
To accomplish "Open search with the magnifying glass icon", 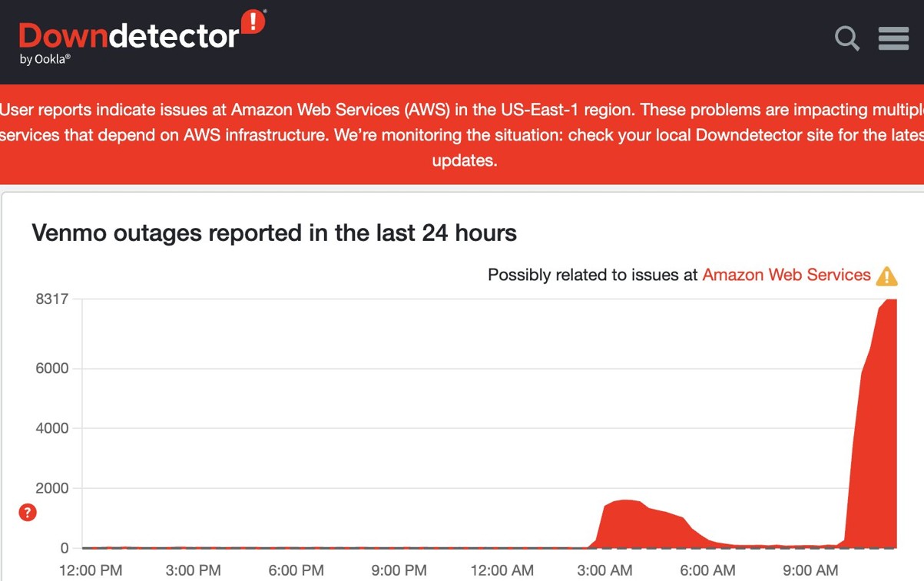I will tap(846, 38).
